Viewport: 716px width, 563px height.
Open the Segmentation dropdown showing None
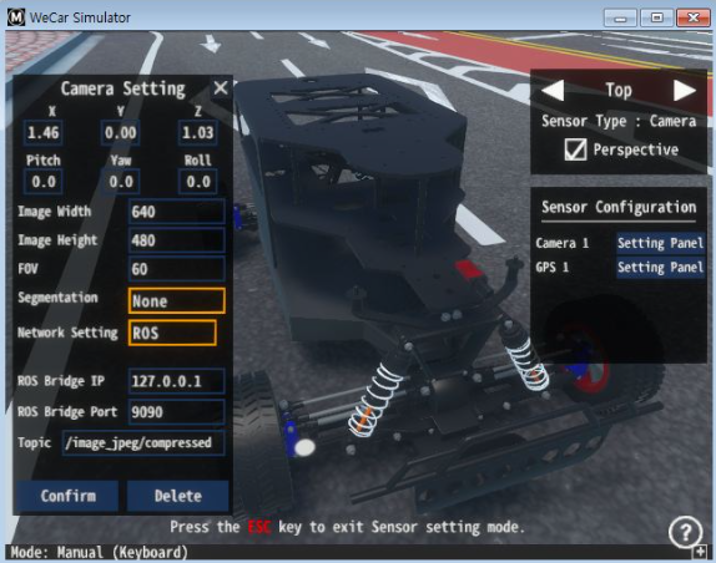(177, 301)
